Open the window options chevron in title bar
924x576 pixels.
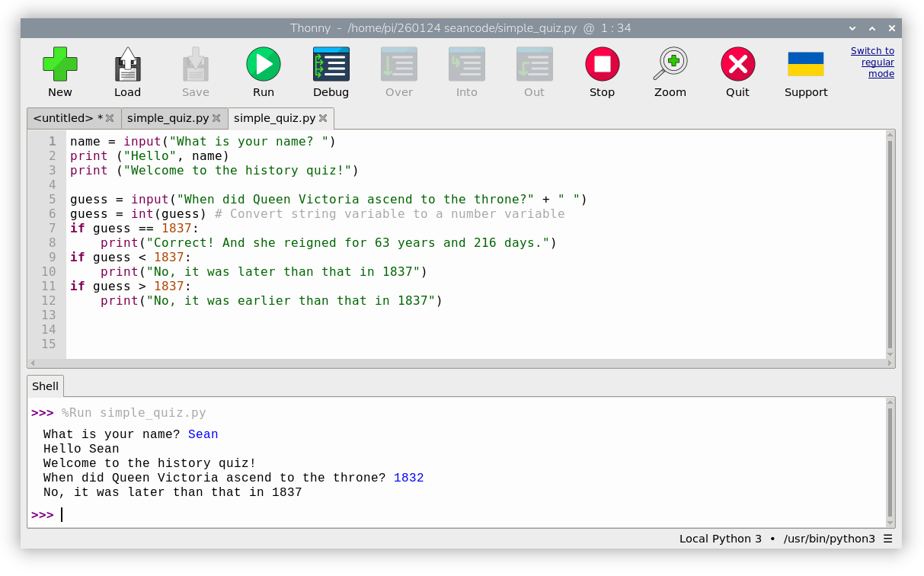pyautogui.click(x=851, y=28)
